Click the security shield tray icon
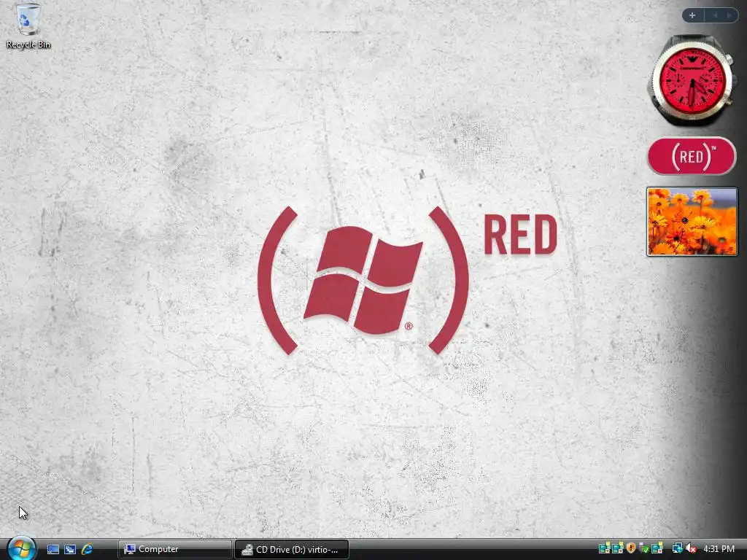Viewport: 747px width, 560px height. point(631,548)
